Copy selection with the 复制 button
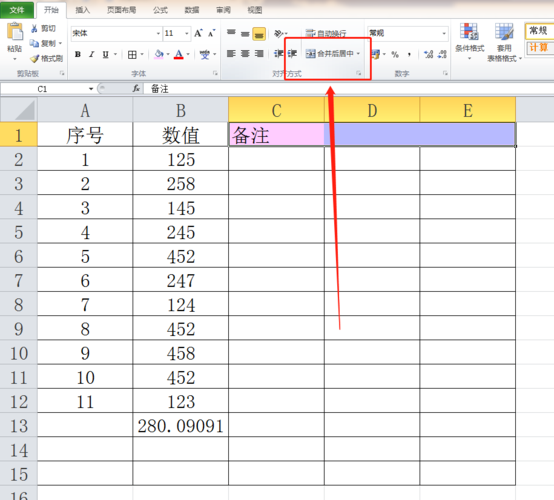The image size is (554, 500). 43,43
